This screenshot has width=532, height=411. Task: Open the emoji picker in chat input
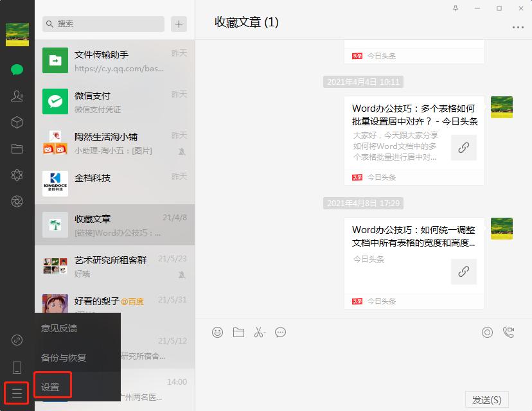point(217,332)
